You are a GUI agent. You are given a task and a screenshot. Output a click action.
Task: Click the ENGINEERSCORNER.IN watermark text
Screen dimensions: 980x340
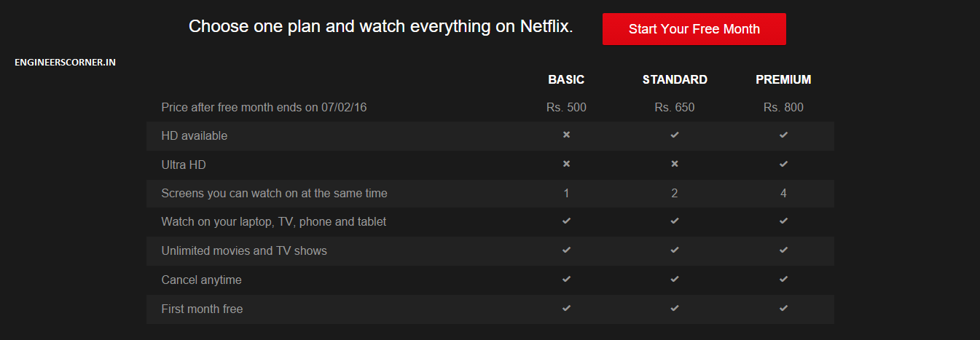pos(65,63)
